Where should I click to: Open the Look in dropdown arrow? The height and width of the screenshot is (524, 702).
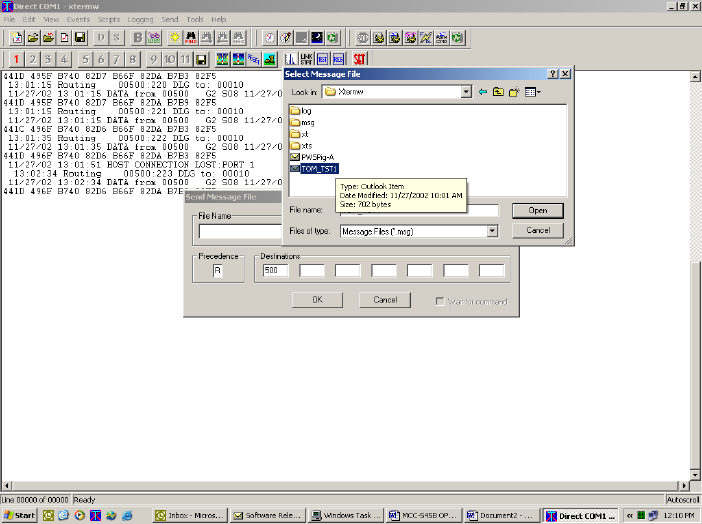point(466,92)
